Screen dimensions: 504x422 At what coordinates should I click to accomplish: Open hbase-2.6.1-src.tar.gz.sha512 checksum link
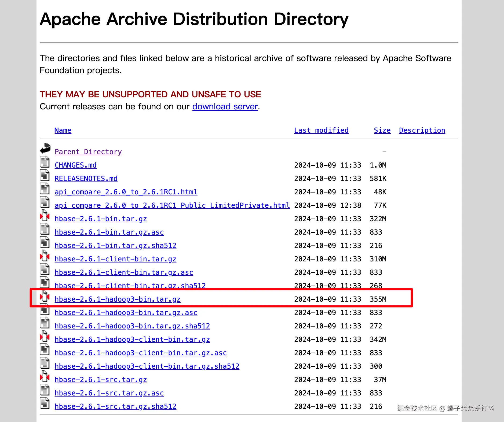pyautogui.click(x=115, y=406)
